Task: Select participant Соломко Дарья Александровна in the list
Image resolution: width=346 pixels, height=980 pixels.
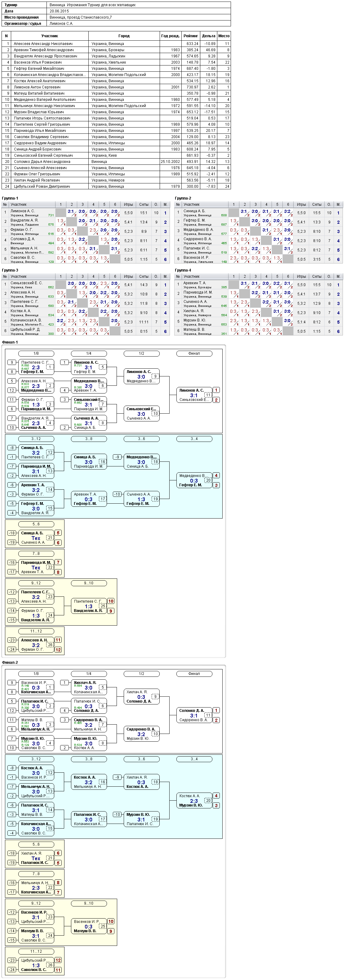Action: tap(116, 162)
